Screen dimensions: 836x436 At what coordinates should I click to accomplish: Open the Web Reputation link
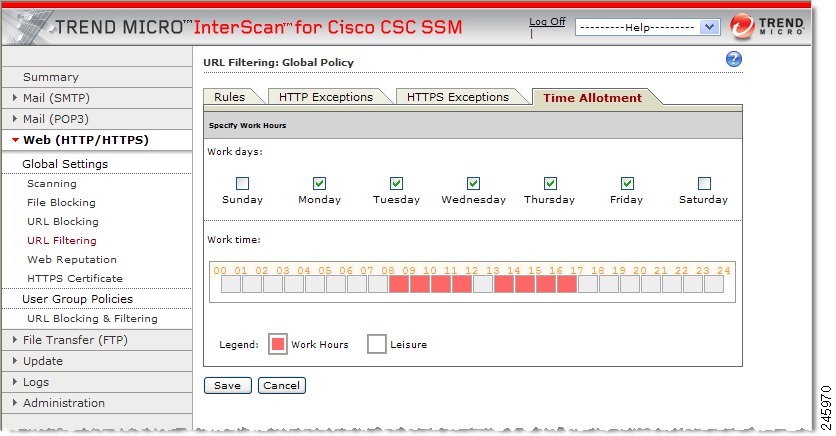[72, 260]
